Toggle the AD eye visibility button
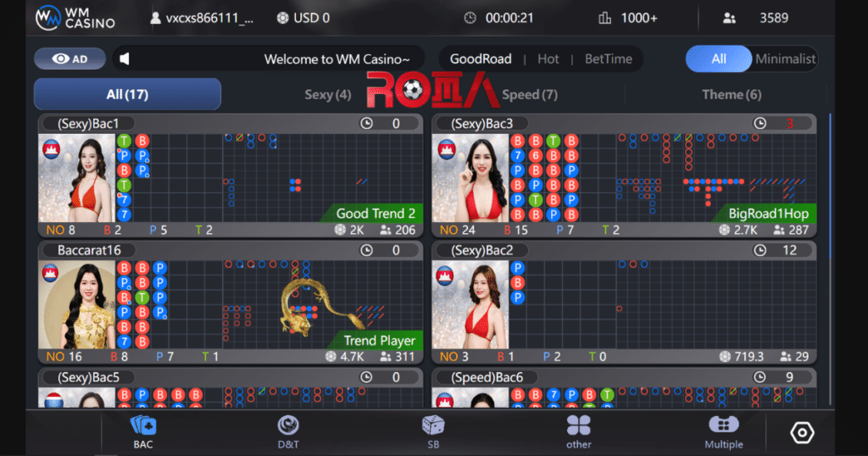This screenshot has height=456, width=868. tap(70, 58)
